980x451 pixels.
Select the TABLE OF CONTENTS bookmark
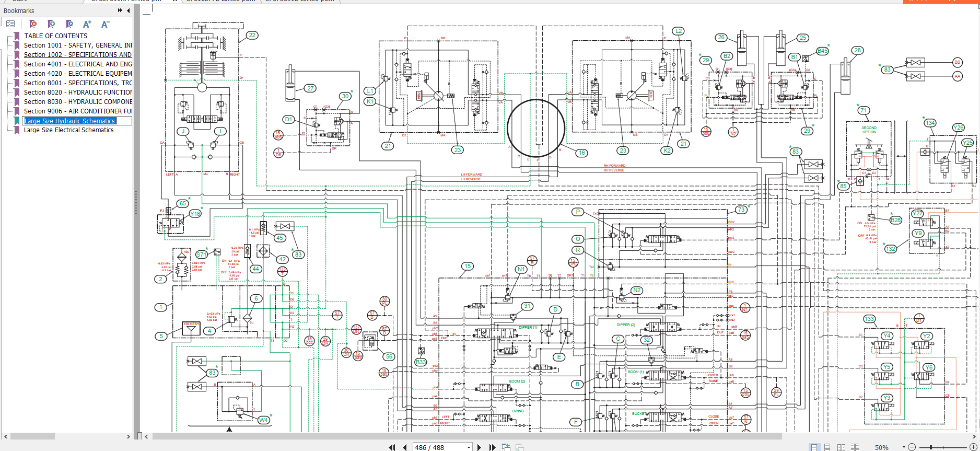click(55, 36)
